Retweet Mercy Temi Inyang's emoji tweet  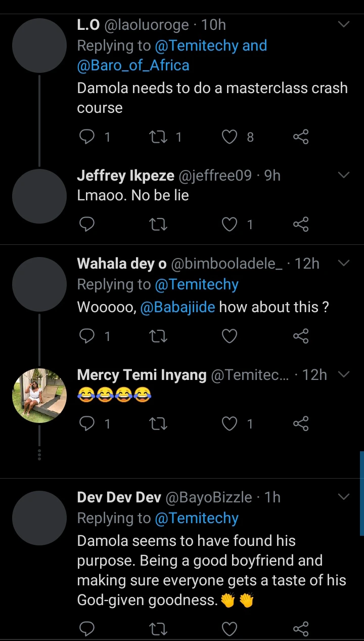[159, 423]
